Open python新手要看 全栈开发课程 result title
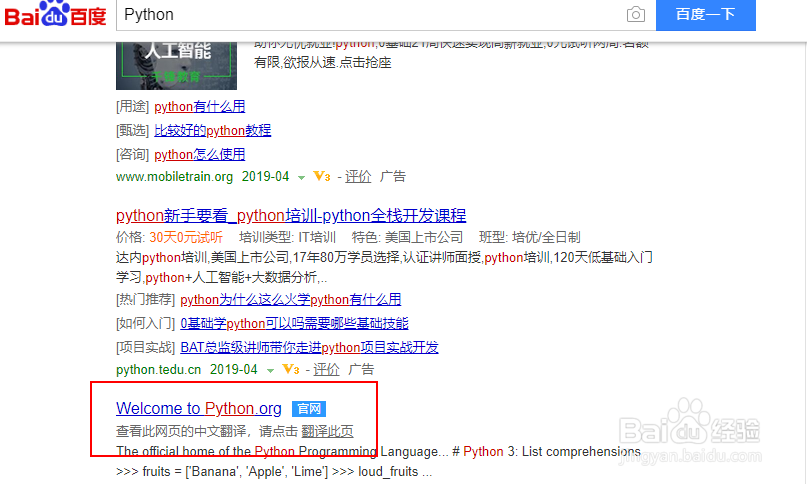The width and height of the screenshot is (807, 484). click(291, 215)
